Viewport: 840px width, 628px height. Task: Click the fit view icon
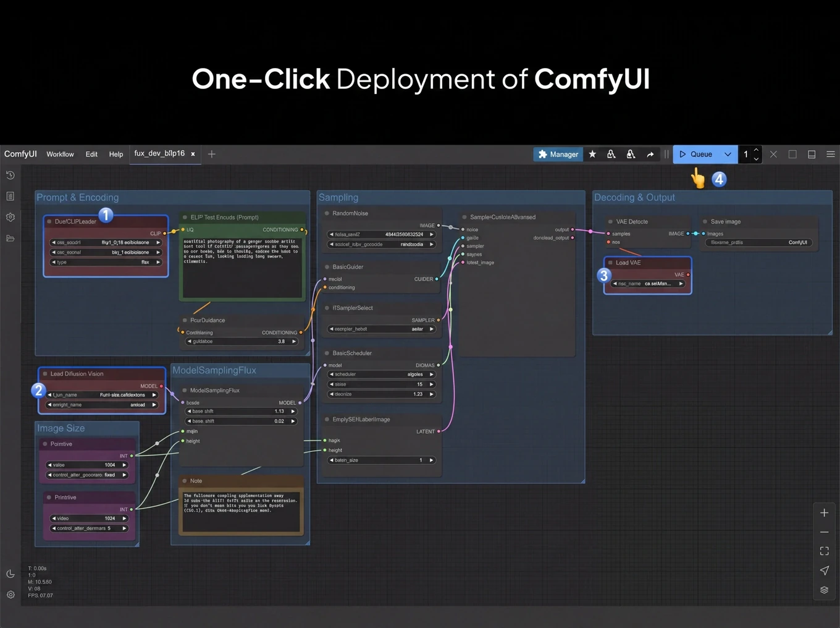[x=824, y=551]
